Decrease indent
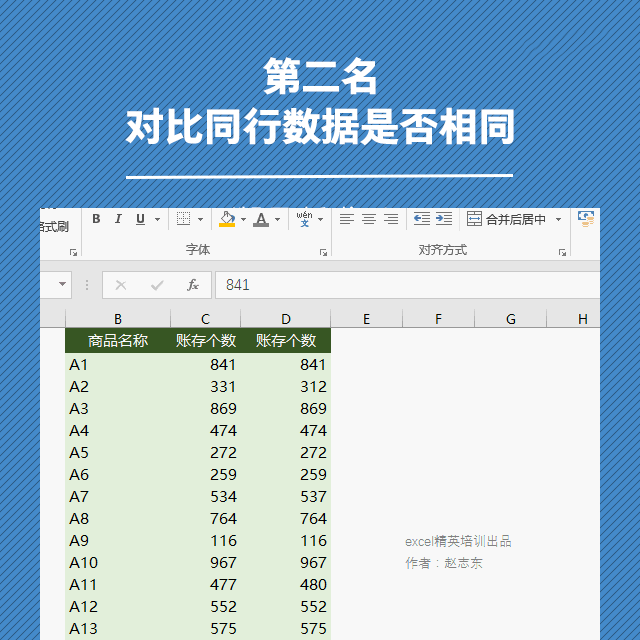This screenshot has width=640, height=640. 422,219
